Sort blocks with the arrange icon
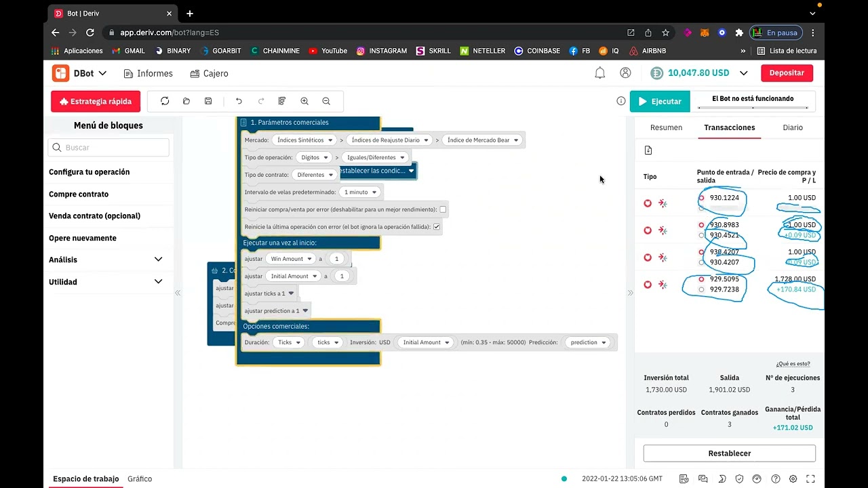 (x=282, y=101)
